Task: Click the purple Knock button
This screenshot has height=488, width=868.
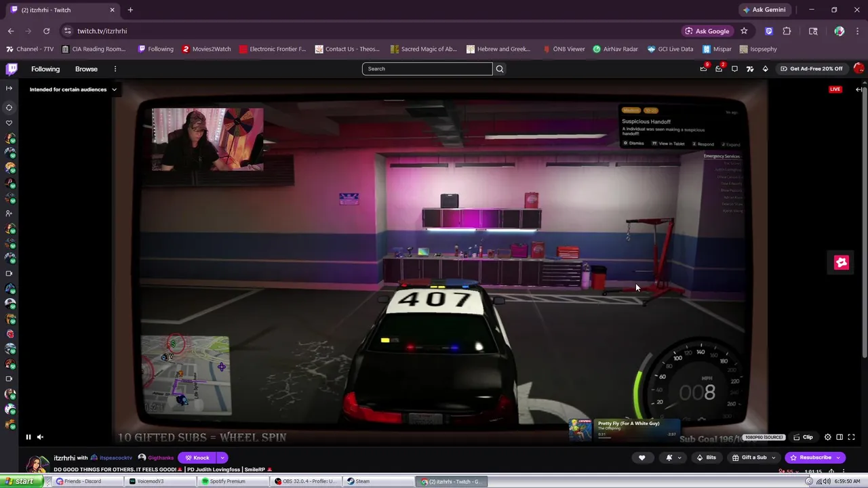Action: [197, 457]
